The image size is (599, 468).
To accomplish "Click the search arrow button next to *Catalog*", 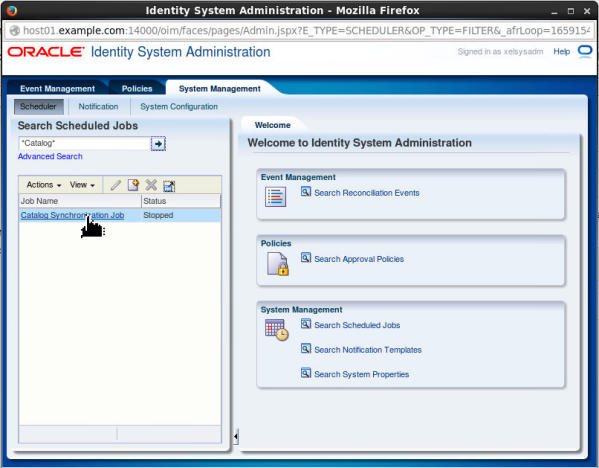I will click(158, 144).
